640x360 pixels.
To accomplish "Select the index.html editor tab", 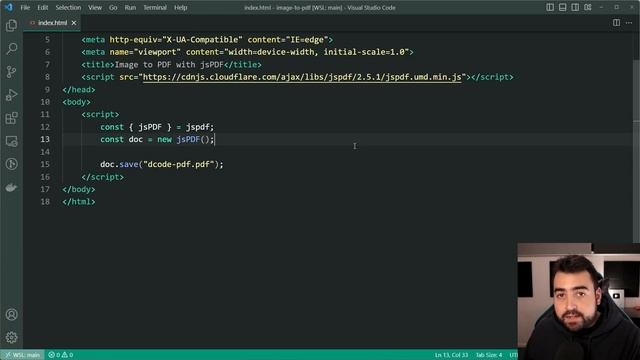I will click(52, 23).
